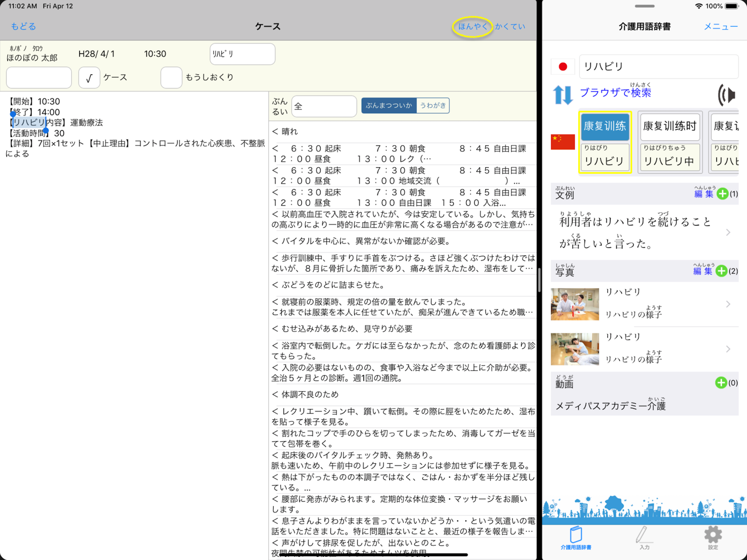
Task: Open the 入力 pencil tab
Action: click(x=644, y=538)
